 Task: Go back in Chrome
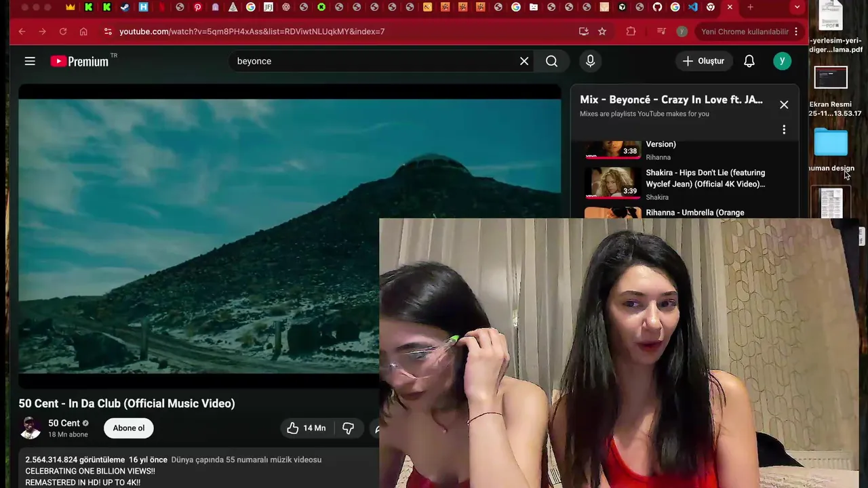[x=22, y=31]
